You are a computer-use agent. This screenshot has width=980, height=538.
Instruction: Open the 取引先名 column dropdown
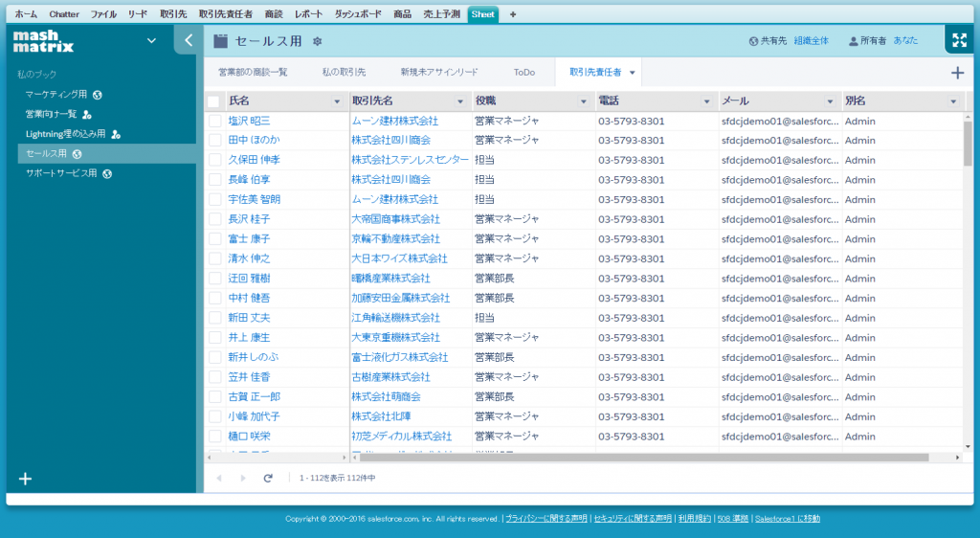460,101
